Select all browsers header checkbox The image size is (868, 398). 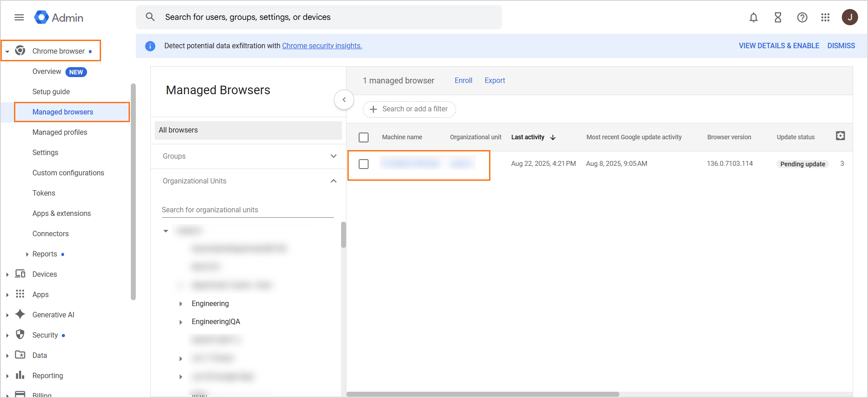point(364,137)
